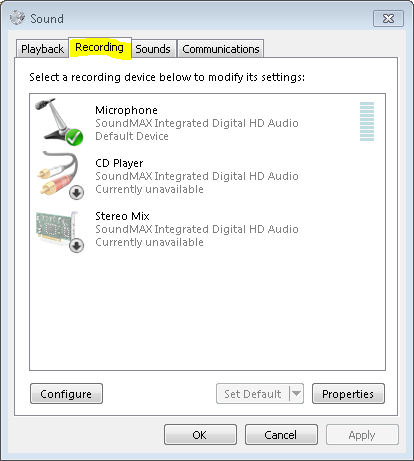Close the Sound dialog window
The width and height of the screenshot is (414, 461).
click(x=388, y=18)
